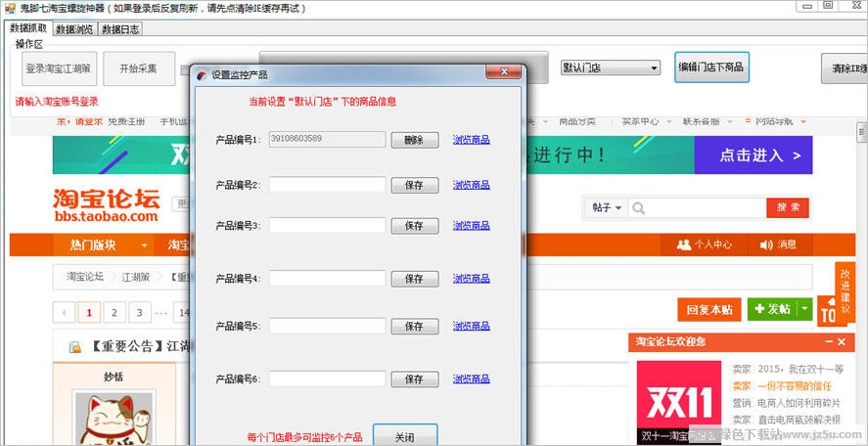Click the 改进建议 side tab
This screenshot has height=446, width=868.
tap(845, 291)
